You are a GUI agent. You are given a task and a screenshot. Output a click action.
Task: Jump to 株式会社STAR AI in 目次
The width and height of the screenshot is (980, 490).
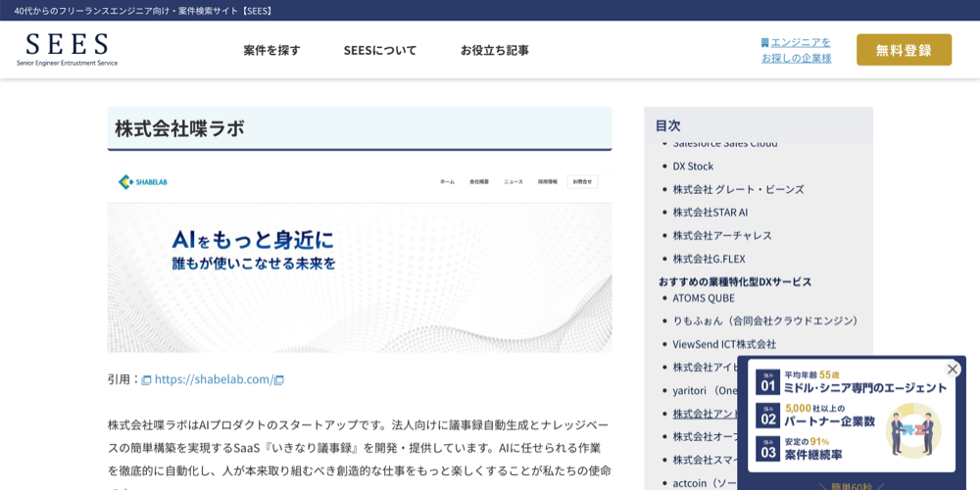710,213
